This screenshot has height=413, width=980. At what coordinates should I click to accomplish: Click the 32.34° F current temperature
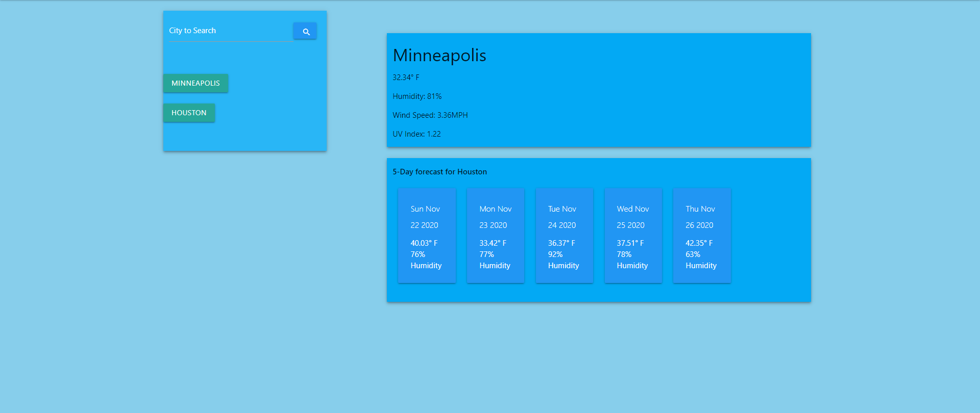tap(406, 78)
